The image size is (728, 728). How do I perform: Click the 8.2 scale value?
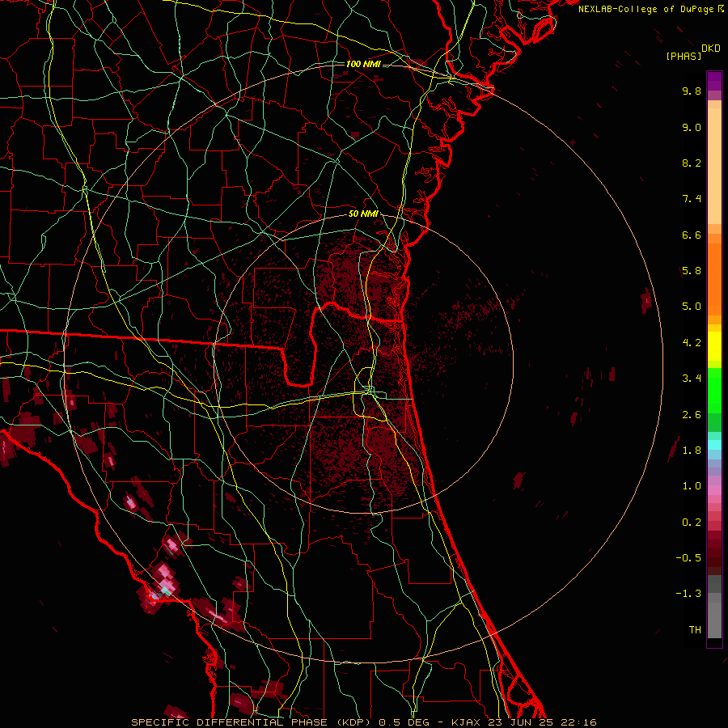pos(692,163)
